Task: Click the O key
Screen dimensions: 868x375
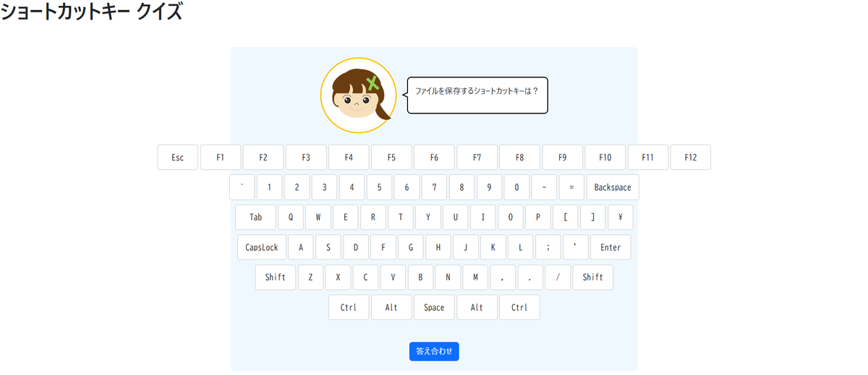Action: (510, 217)
